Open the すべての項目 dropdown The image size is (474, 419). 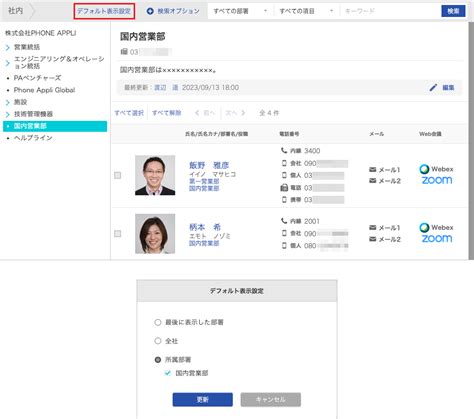point(307,11)
